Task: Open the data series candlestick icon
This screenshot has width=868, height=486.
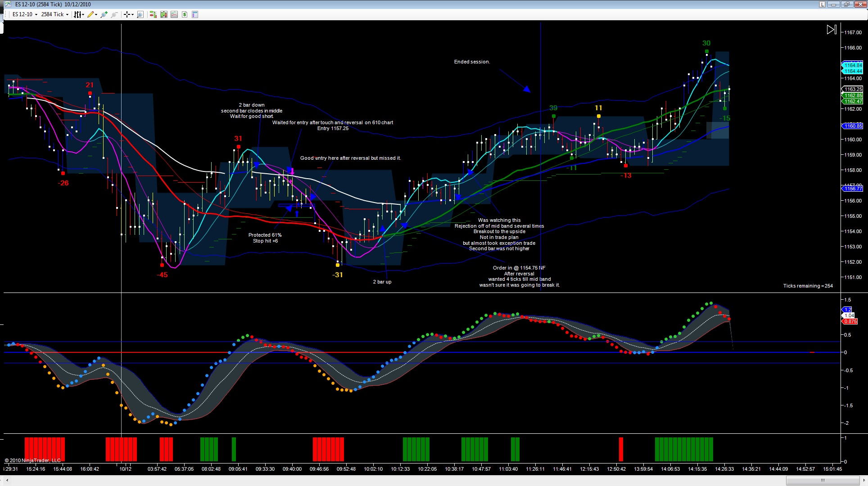Action: click(163, 14)
